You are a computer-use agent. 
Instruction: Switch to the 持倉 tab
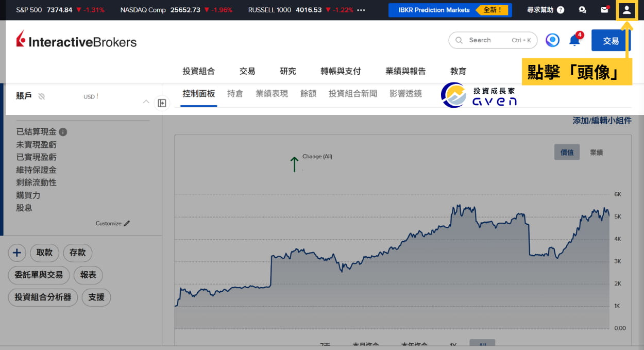point(235,93)
